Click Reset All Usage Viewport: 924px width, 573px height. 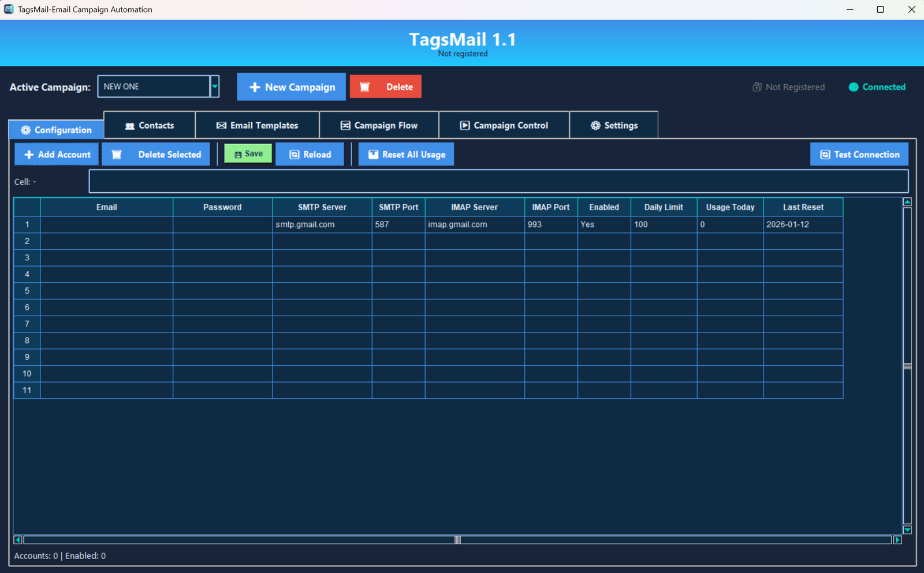tap(406, 155)
